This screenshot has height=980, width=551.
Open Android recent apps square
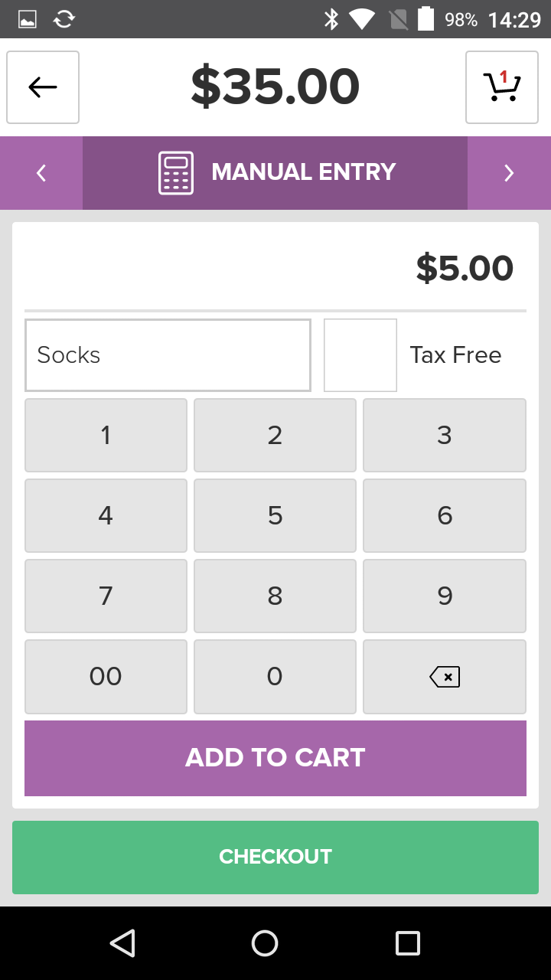(x=407, y=942)
